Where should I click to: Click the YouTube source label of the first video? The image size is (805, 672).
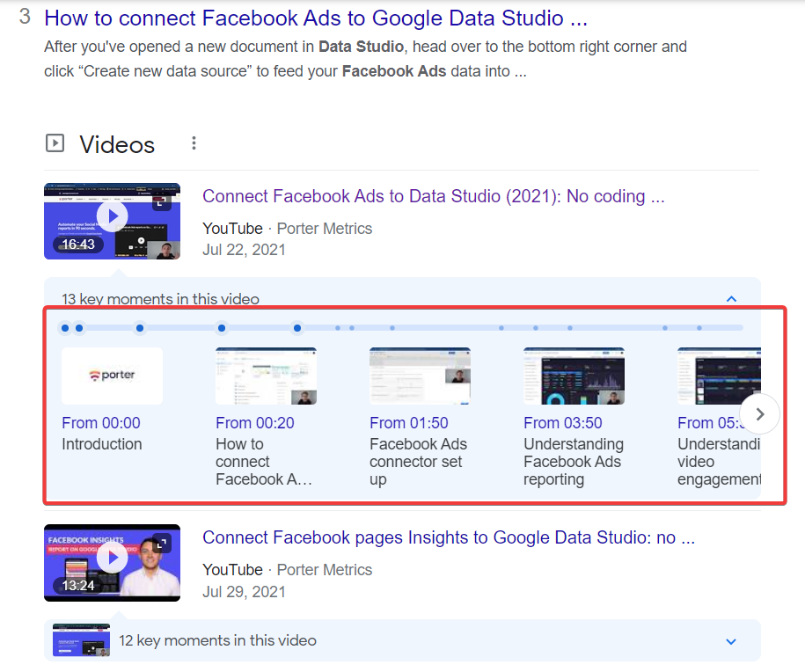pos(232,228)
